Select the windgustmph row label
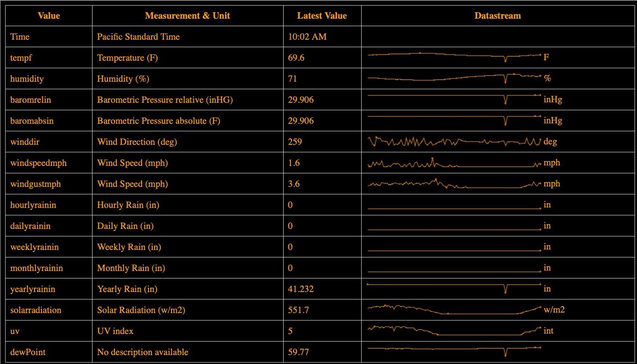This screenshot has width=637, height=364. point(36,184)
